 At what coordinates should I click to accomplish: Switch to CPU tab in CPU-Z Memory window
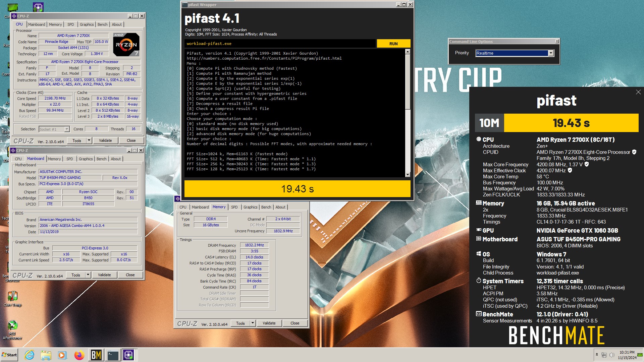coord(183,207)
